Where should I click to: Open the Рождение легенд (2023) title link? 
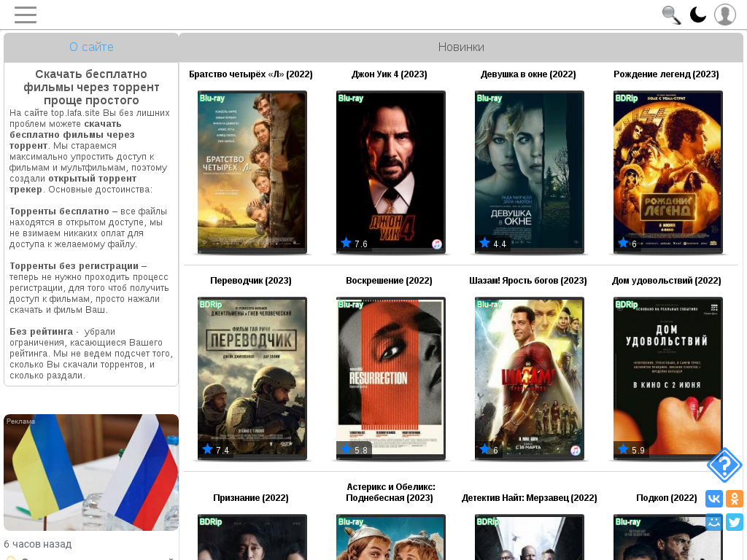coord(667,74)
